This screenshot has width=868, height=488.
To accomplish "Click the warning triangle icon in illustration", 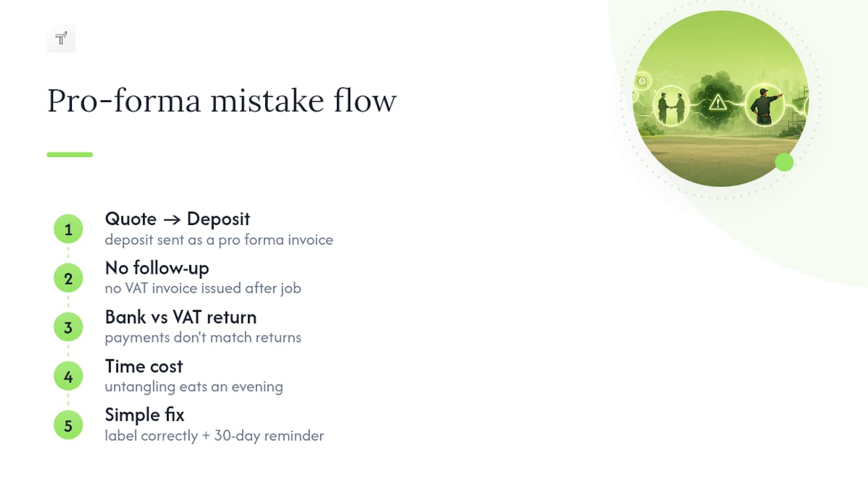I will click(x=717, y=103).
